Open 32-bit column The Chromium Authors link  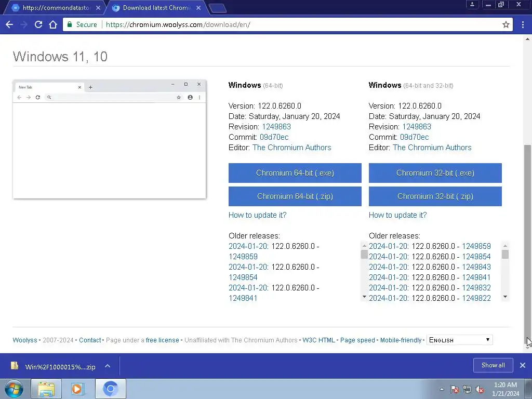pos(432,148)
